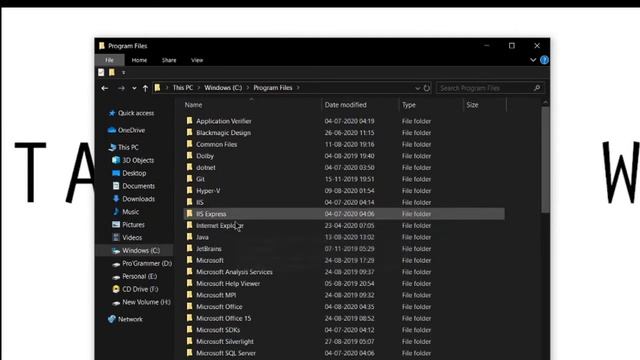Open the View ribbon tab
Viewport: 640px width, 360px height.
(197, 60)
